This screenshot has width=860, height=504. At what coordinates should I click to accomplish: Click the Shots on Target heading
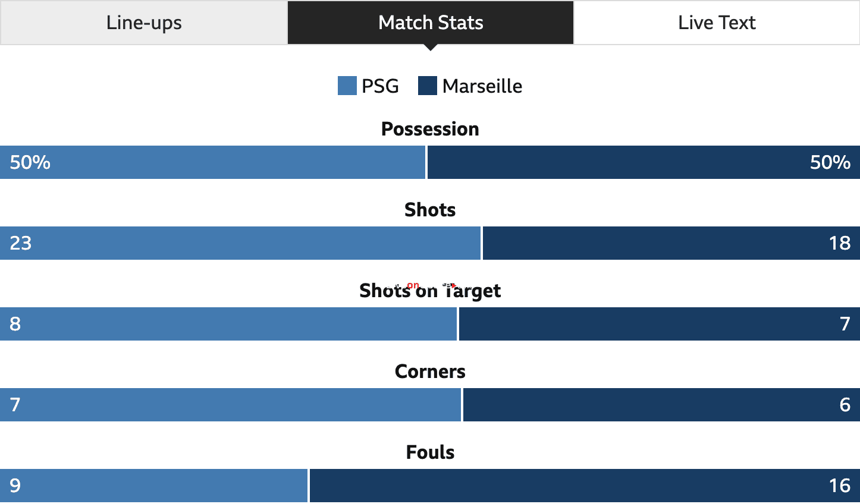coord(430,291)
